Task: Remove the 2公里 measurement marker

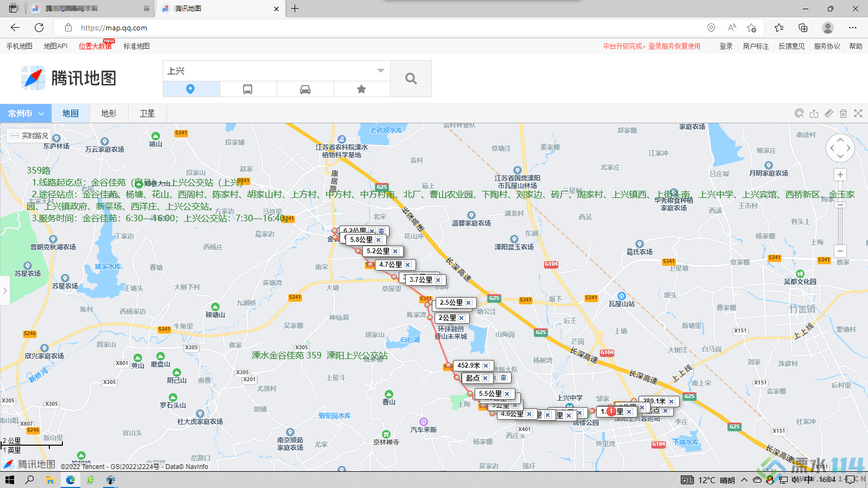Action: click(461, 318)
